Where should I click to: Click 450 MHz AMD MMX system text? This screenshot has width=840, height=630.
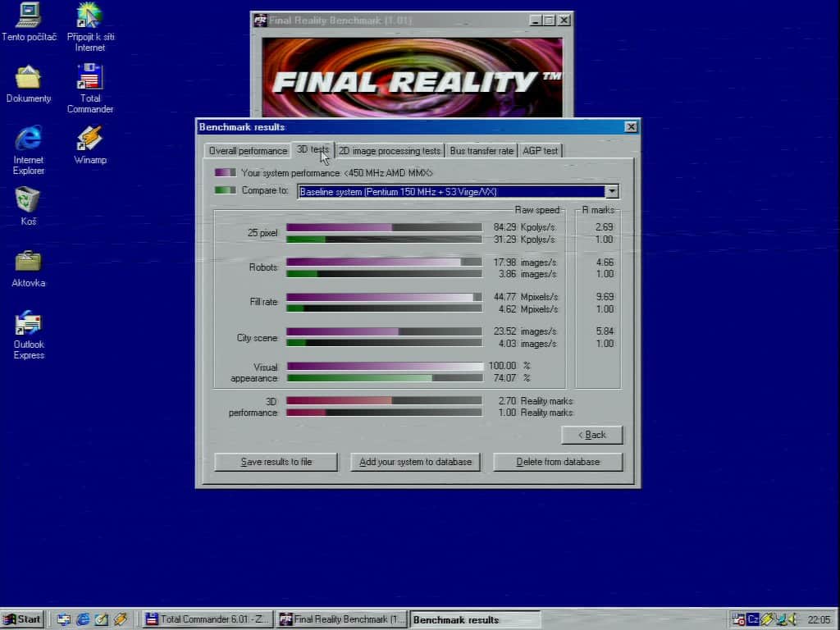(388, 173)
